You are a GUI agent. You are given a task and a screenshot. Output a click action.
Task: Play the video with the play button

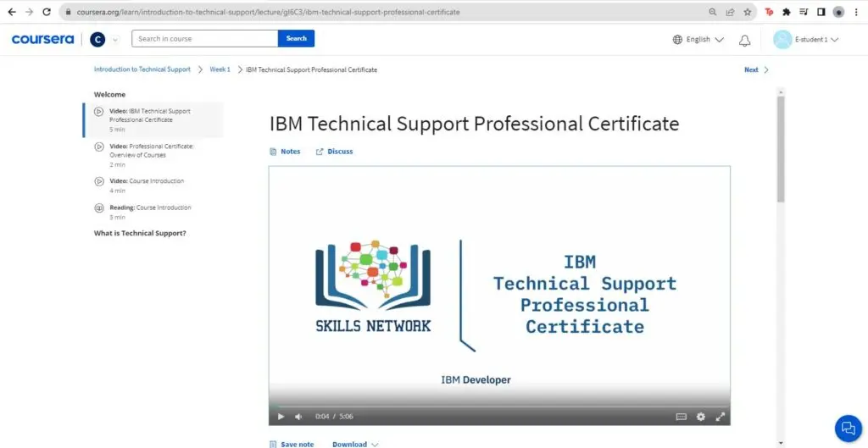coord(281,417)
